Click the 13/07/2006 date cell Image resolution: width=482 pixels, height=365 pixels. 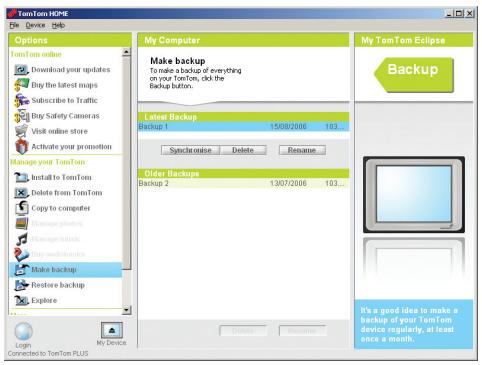pos(288,183)
